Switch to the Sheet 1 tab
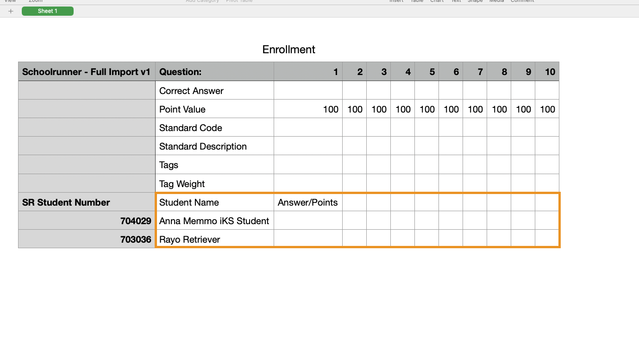This screenshot has width=639, height=364. pos(48,11)
